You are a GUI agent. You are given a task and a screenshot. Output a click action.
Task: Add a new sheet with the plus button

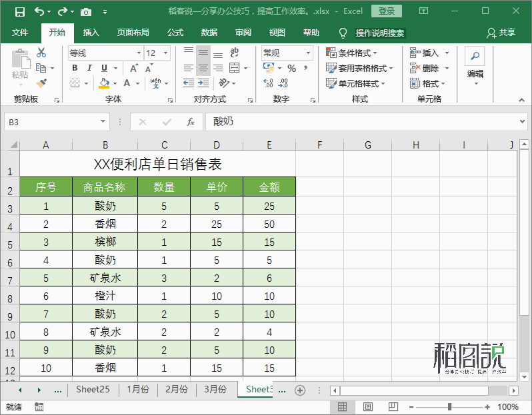pyautogui.click(x=300, y=390)
